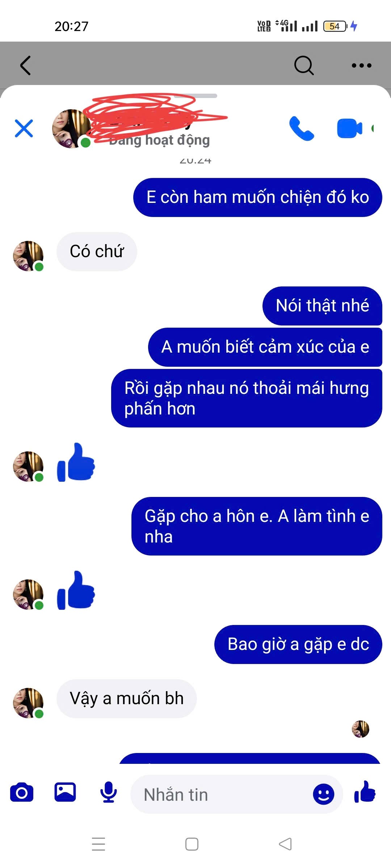Tap the drag handle atop the chat sheet
391x868 pixels.
(195, 96)
